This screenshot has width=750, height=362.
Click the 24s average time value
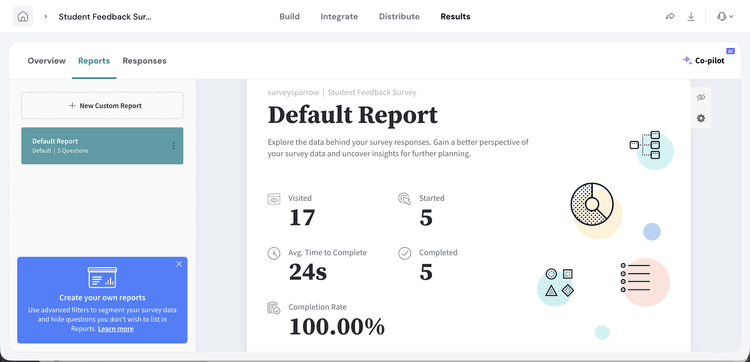[308, 272]
